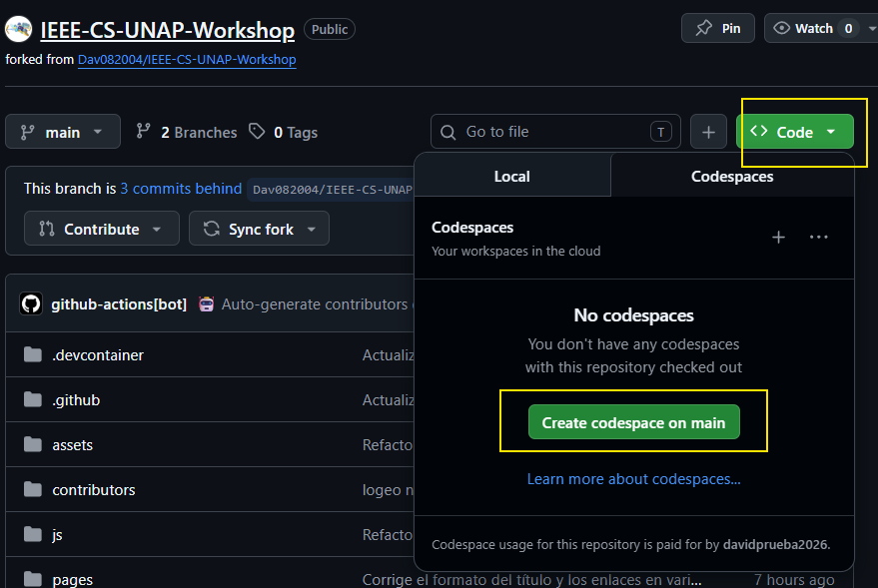The image size is (878, 588).
Task: Click the folder icon beside .devcontainer
Action: point(33,354)
